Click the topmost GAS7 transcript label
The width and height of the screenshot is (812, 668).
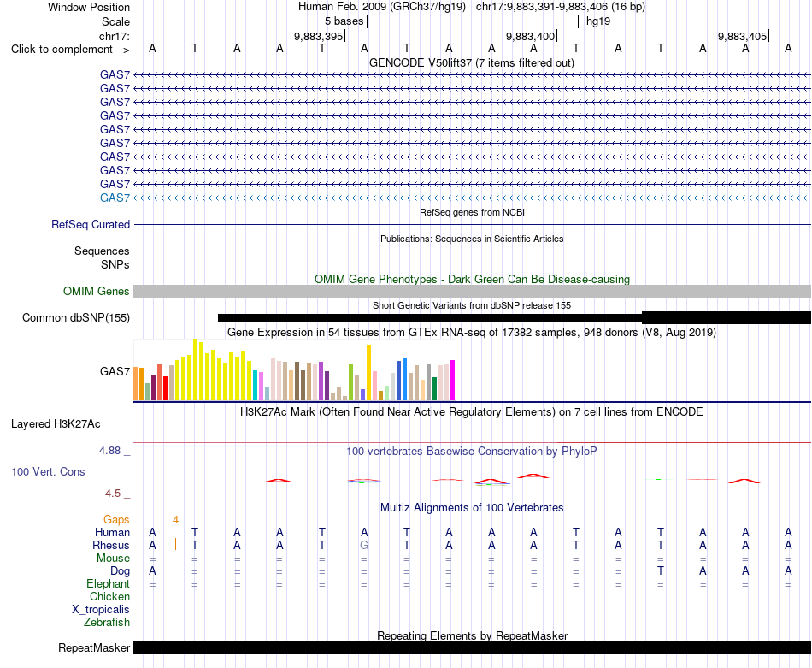115,74
